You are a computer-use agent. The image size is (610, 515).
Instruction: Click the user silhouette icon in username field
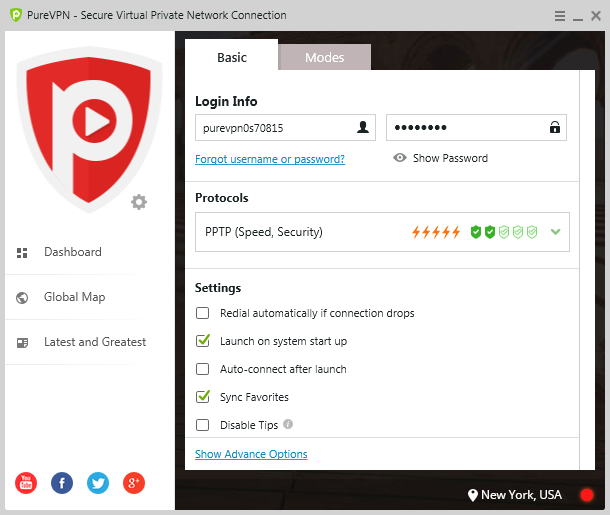click(x=363, y=127)
